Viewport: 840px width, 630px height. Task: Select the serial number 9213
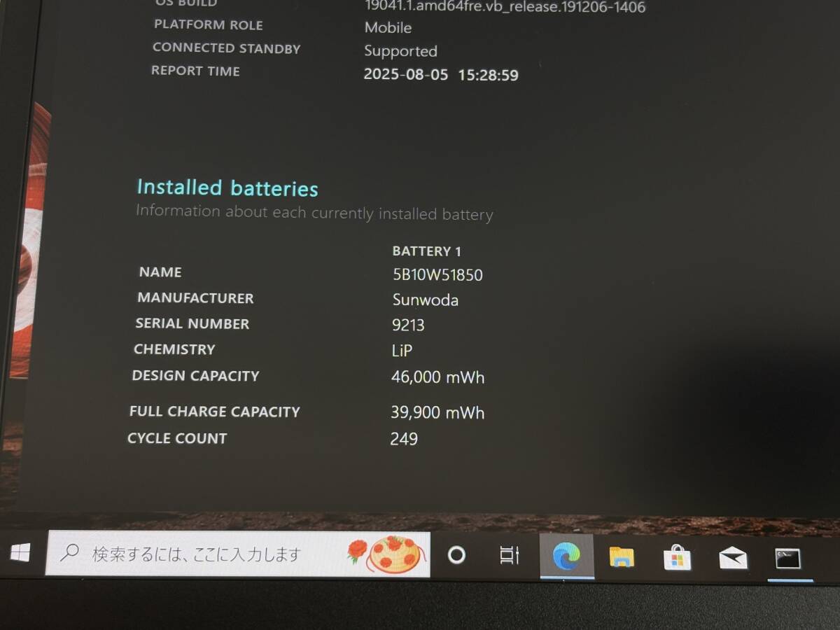tap(408, 325)
